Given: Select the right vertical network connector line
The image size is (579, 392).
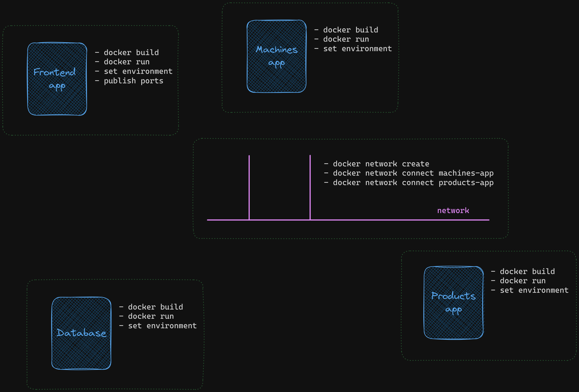Looking at the screenshot, I should click(x=310, y=187).
